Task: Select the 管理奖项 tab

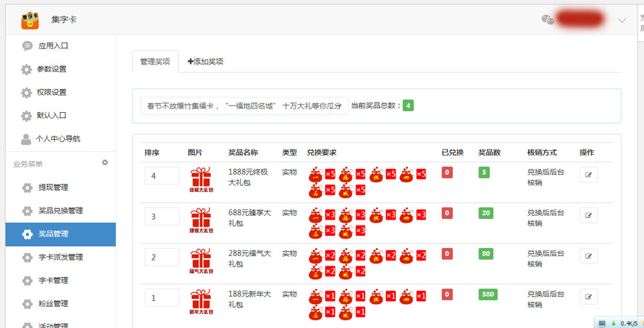Action: pyautogui.click(x=155, y=62)
